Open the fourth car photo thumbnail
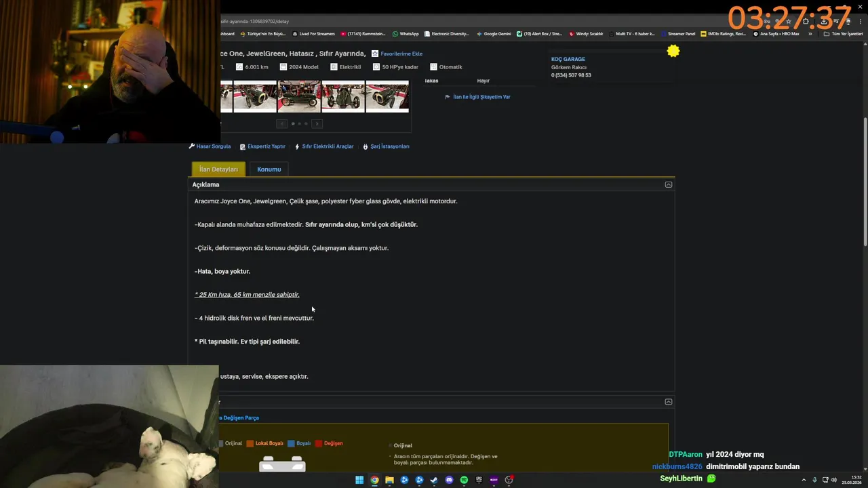Viewport: 868px width, 488px height. click(343, 96)
